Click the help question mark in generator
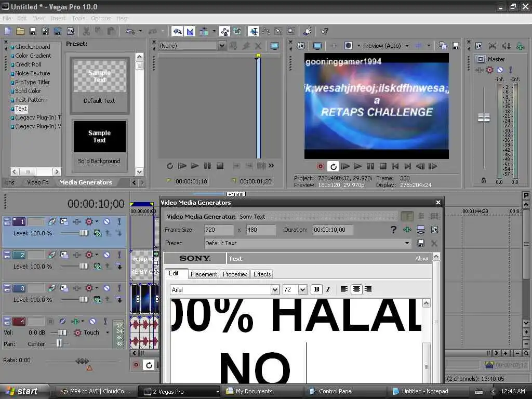 [x=393, y=230]
